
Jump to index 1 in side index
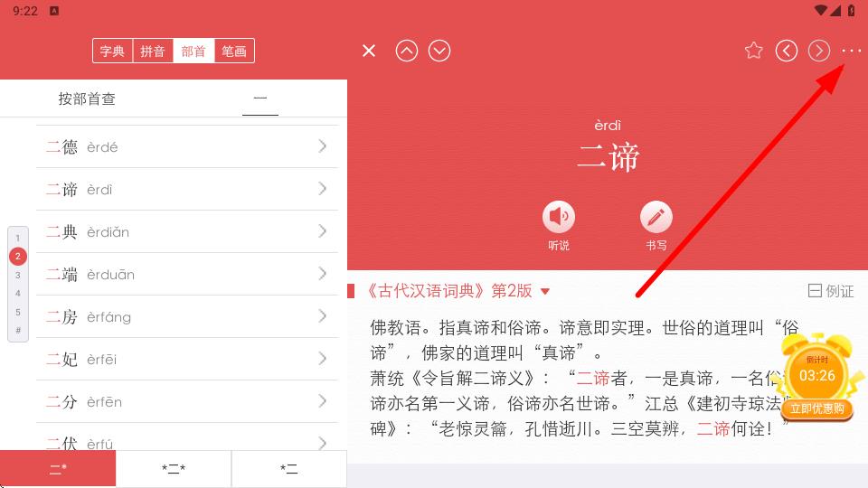click(x=18, y=238)
